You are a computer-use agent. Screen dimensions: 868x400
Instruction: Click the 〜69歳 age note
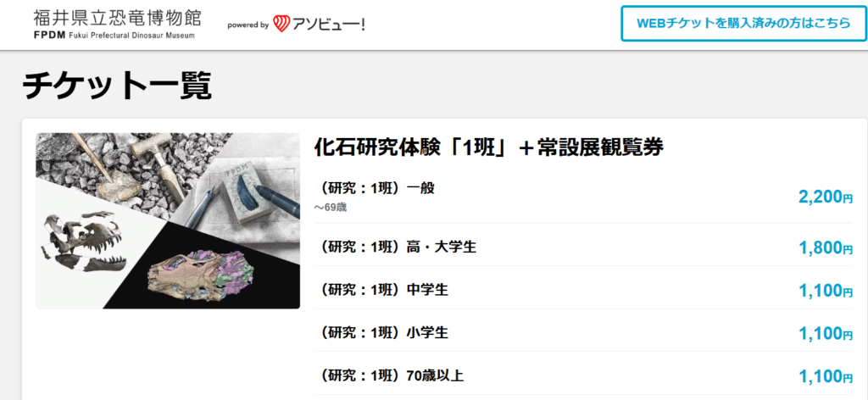(x=331, y=208)
